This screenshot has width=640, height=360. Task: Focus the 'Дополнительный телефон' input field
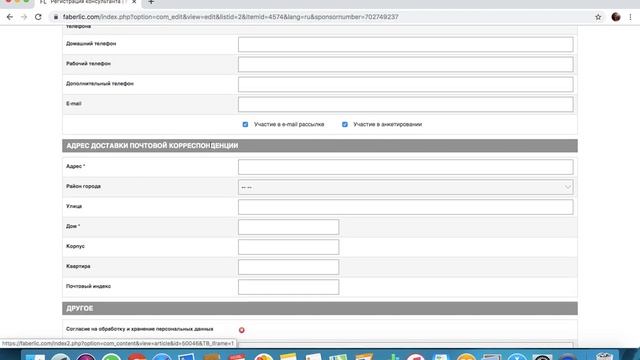[x=405, y=84]
